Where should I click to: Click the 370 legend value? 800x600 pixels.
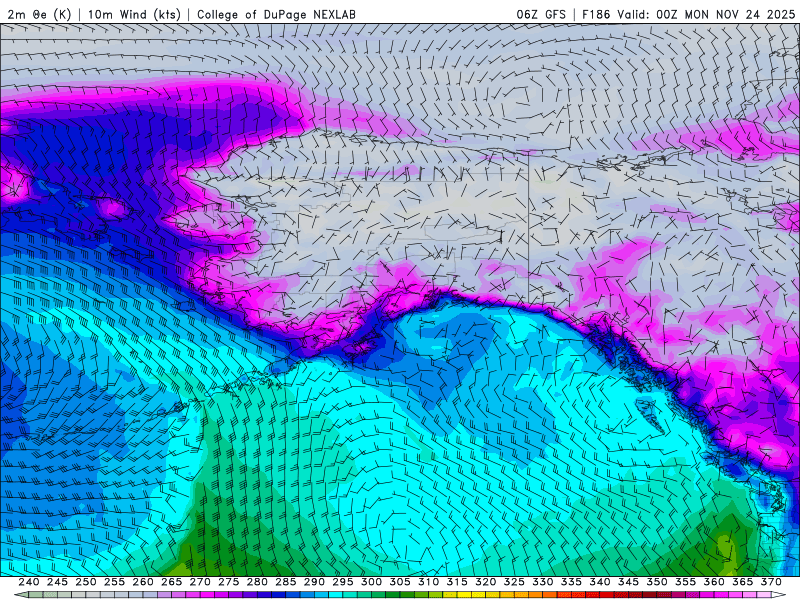771,582
